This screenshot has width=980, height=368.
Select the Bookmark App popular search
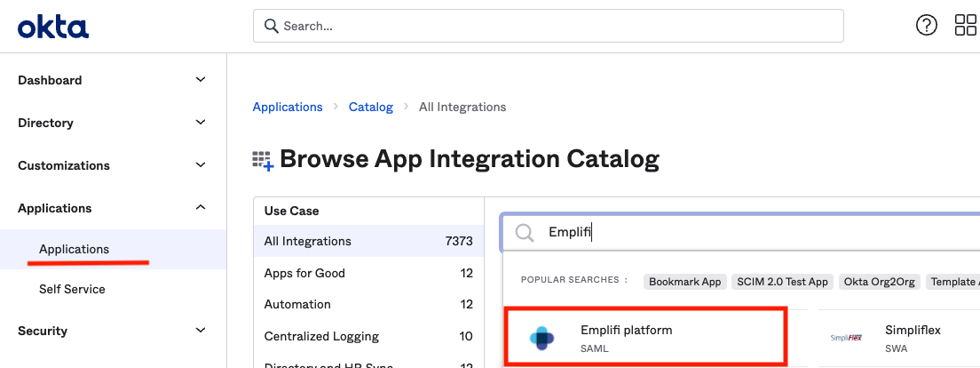[684, 282]
